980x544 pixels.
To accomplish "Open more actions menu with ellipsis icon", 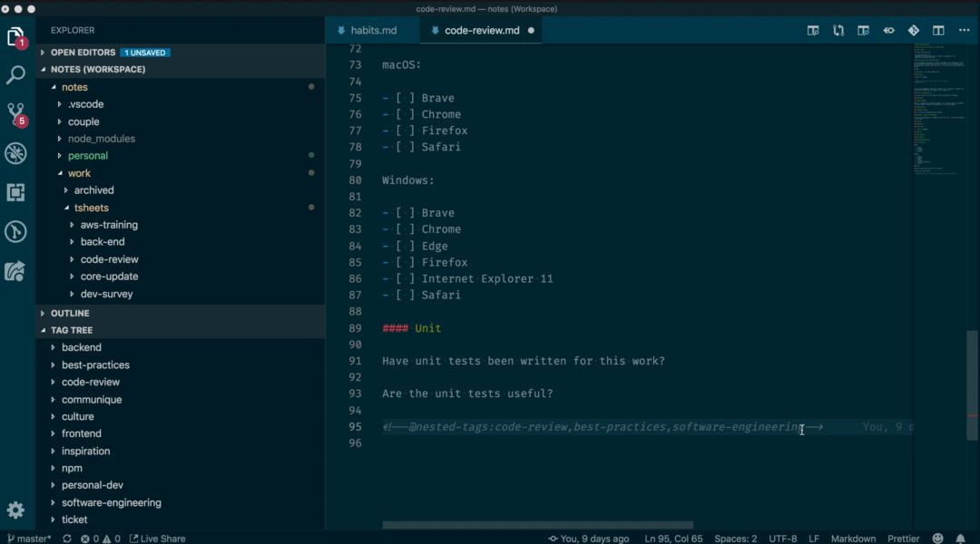I will [964, 30].
